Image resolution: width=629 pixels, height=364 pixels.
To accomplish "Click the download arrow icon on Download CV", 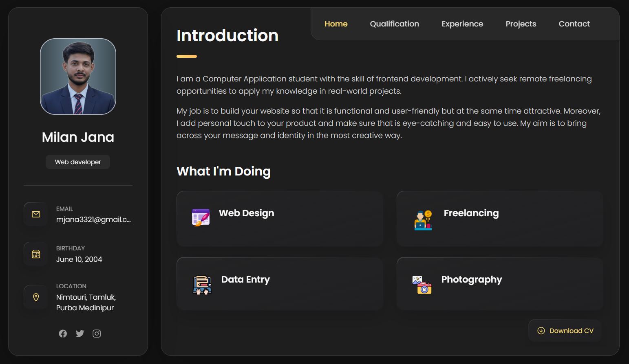I will click(x=541, y=331).
